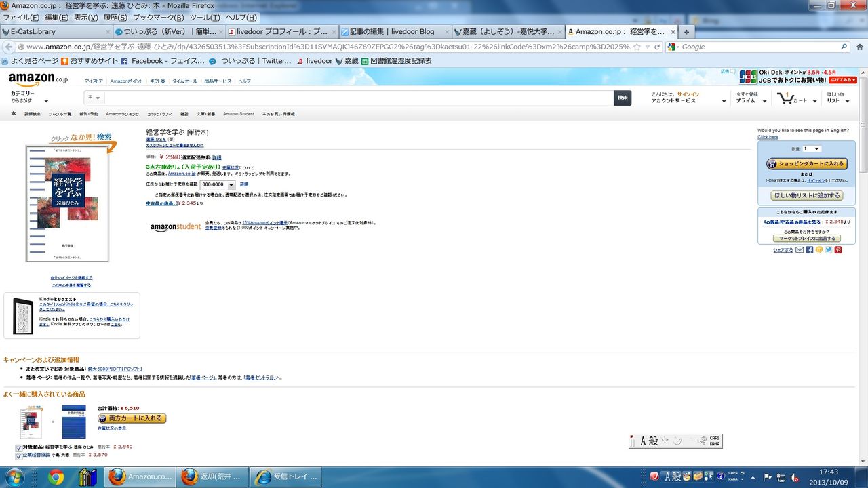The height and width of the screenshot is (488, 868).
Task: Switch to the livedoor Blog editing tab
Action: tap(396, 31)
